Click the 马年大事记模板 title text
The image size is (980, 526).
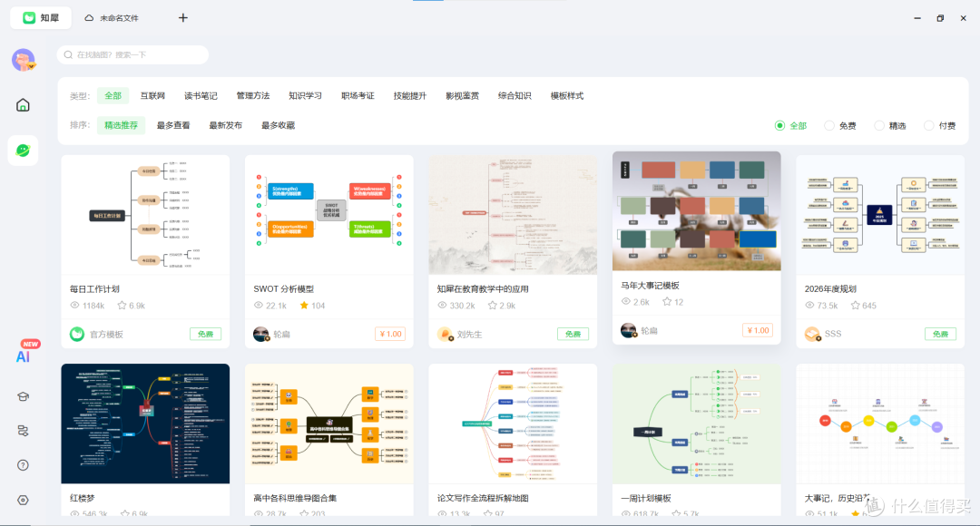click(x=650, y=286)
